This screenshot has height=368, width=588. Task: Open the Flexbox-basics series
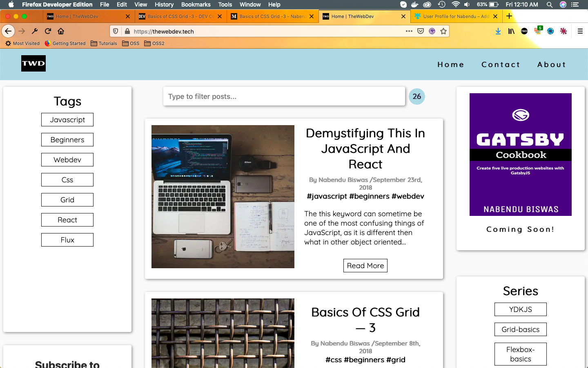521,354
